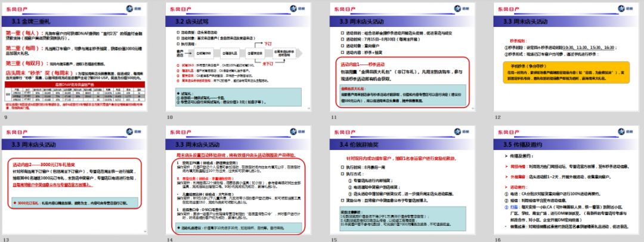Click slide number label 16

pyautogui.click(x=497, y=239)
